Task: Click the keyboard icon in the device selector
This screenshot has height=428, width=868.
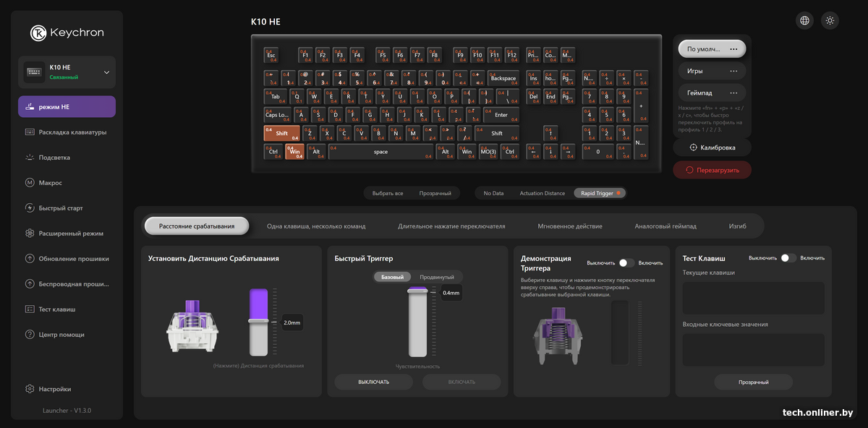Action: [34, 72]
